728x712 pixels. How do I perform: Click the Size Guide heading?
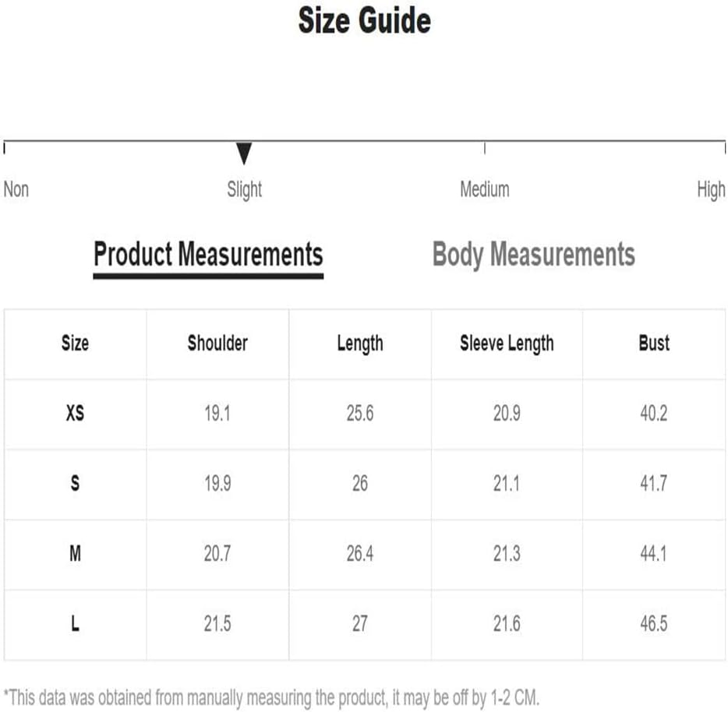[365, 21]
